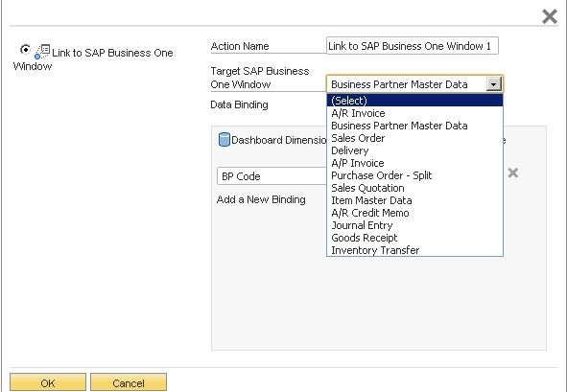The width and height of the screenshot is (567, 392).
Task: Click the Action Name input field
Action: click(413, 46)
